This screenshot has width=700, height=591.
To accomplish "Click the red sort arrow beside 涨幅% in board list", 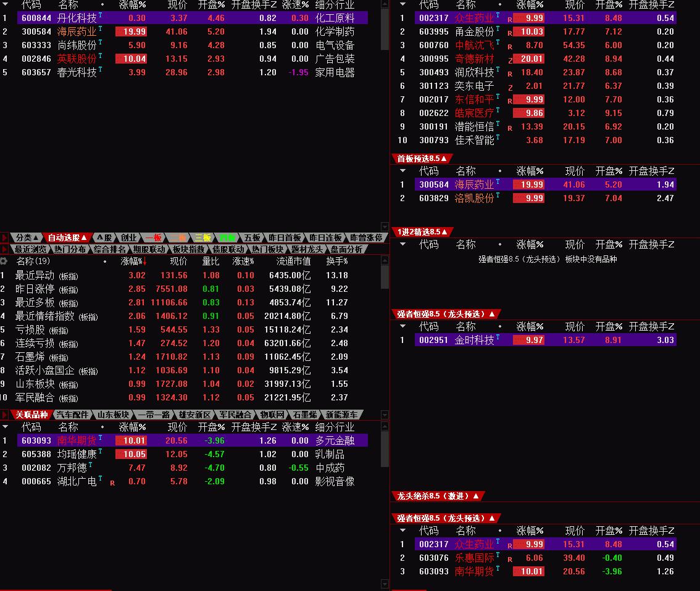I will click(144, 261).
